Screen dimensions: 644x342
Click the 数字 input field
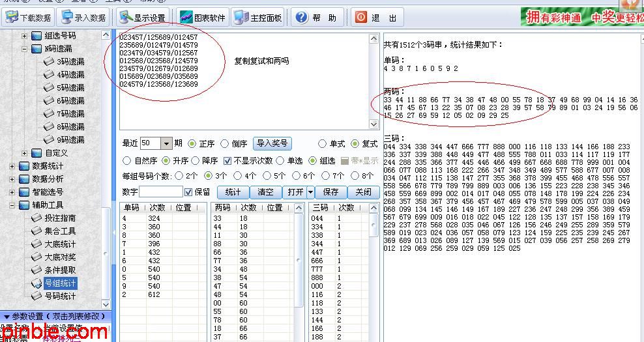click(x=160, y=192)
